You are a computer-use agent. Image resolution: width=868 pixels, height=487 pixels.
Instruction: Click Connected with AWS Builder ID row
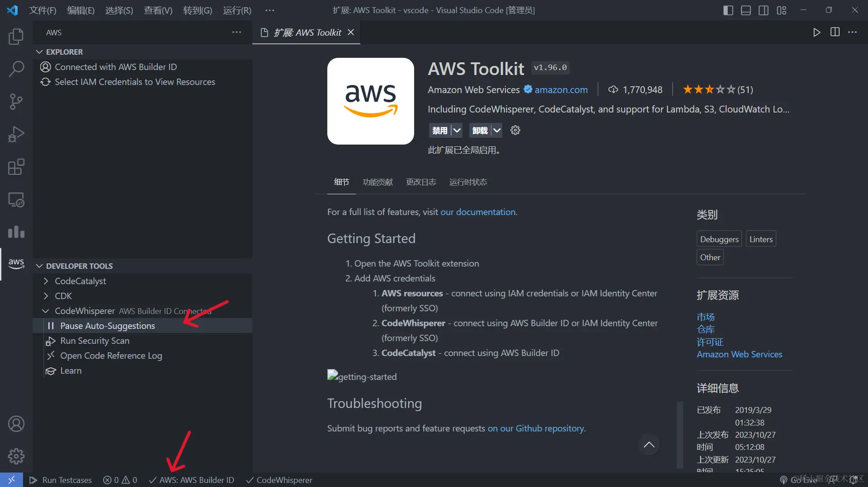(142, 67)
